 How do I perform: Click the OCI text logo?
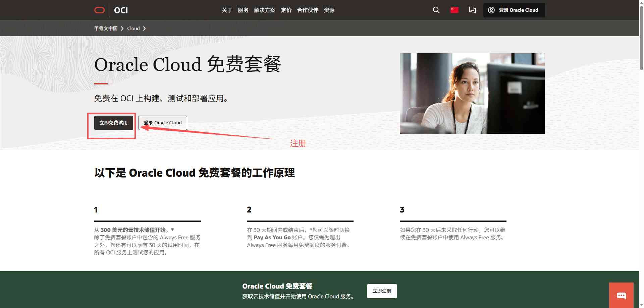[x=121, y=10]
